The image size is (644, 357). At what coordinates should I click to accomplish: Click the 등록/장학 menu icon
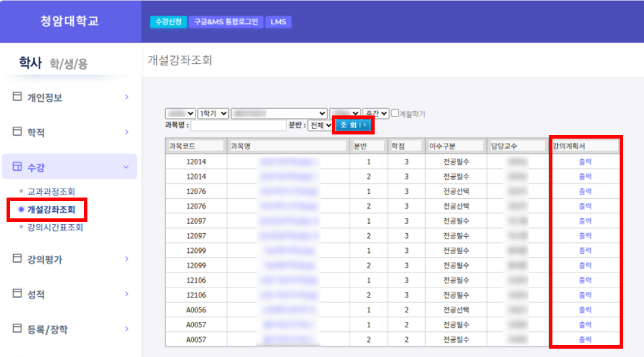tap(17, 328)
